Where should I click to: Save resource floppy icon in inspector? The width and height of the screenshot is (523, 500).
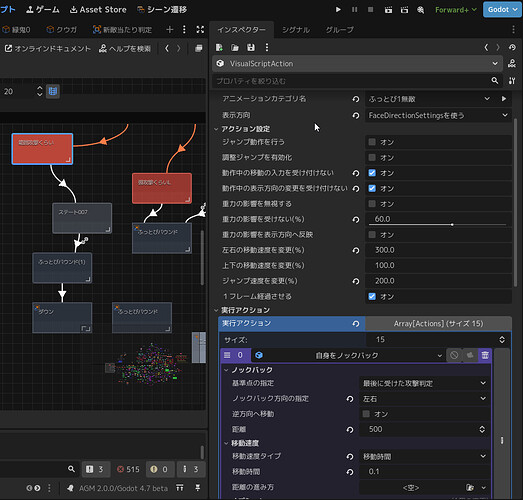tap(251, 48)
